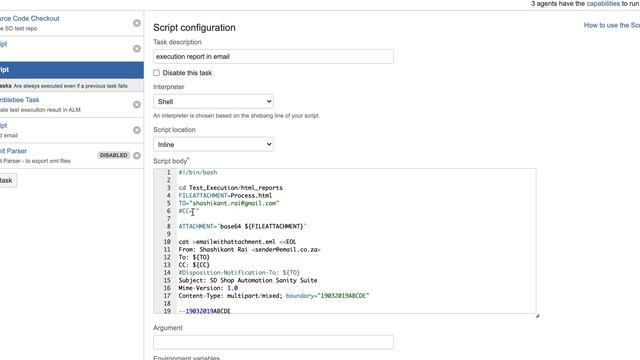This screenshot has height=360, width=640.
Task: Click script line FILEATTACHMENT=Process.html
Action: pyautogui.click(x=225, y=196)
